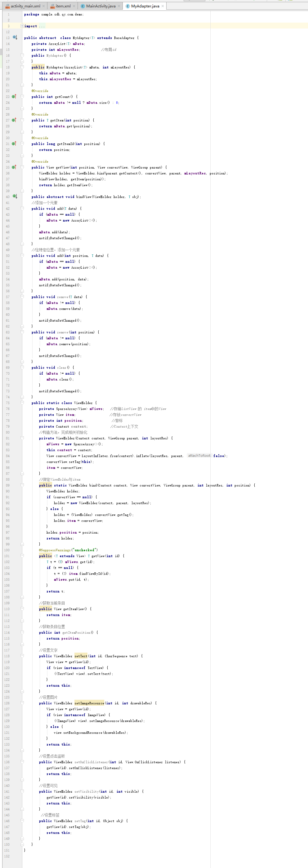Viewport: 308px width, 868px height.
Task: Collapse the setText method
Action: click(x=22, y=656)
